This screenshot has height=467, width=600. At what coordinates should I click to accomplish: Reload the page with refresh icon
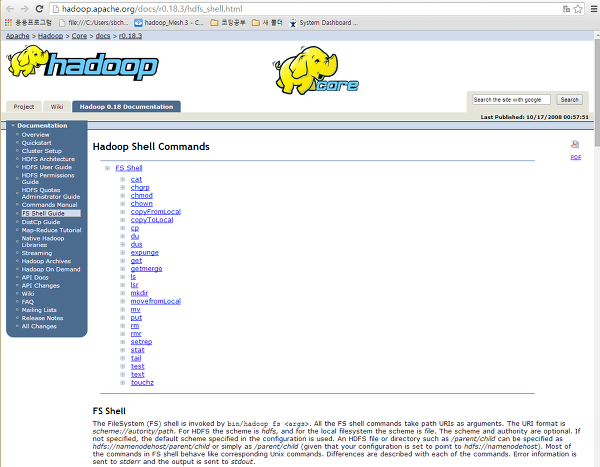coord(39,8)
